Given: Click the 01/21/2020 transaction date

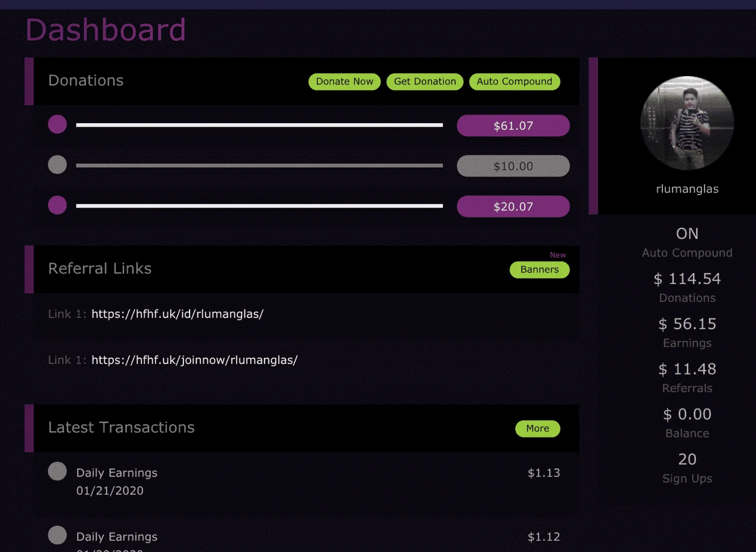Looking at the screenshot, I should 110,491.
